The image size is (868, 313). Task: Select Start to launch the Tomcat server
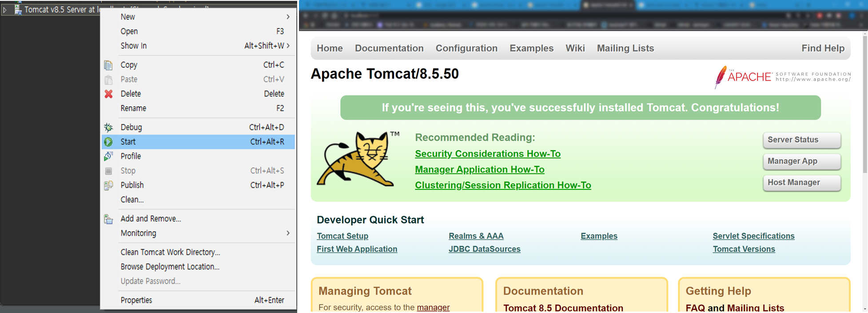[x=198, y=142]
